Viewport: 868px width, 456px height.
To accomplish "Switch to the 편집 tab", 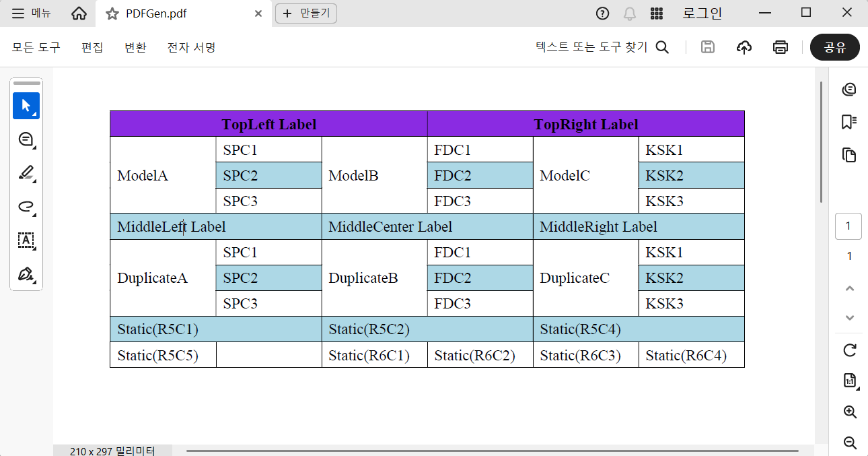I will tap(92, 47).
